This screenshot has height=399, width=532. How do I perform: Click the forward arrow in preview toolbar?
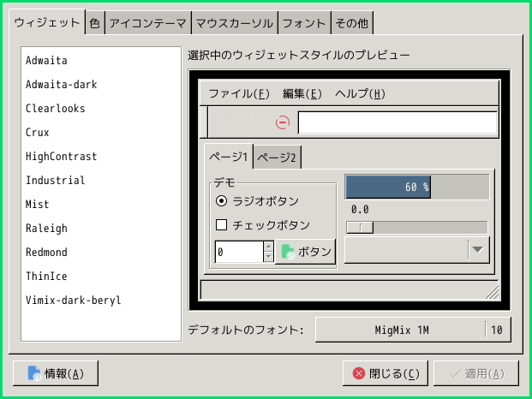(x=253, y=122)
